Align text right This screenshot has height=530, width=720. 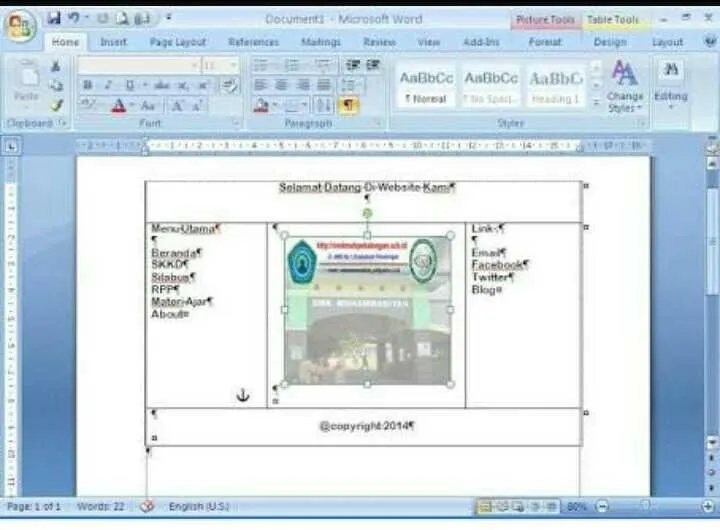pyautogui.click(x=303, y=85)
